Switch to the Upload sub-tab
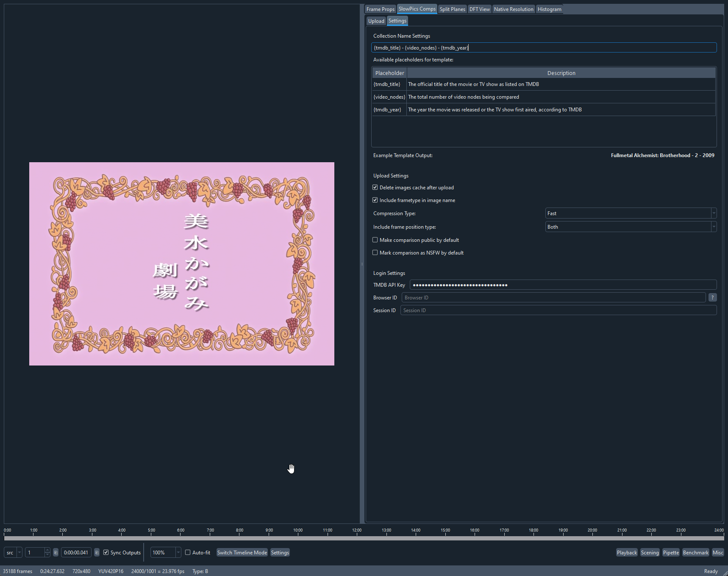The height and width of the screenshot is (576, 728). click(x=376, y=21)
